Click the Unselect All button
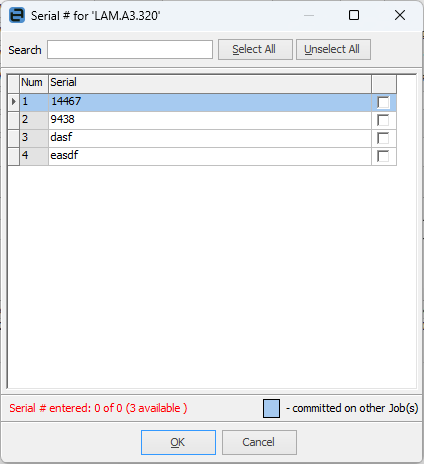This screenshot has height=464, width=424. (333, 49)
